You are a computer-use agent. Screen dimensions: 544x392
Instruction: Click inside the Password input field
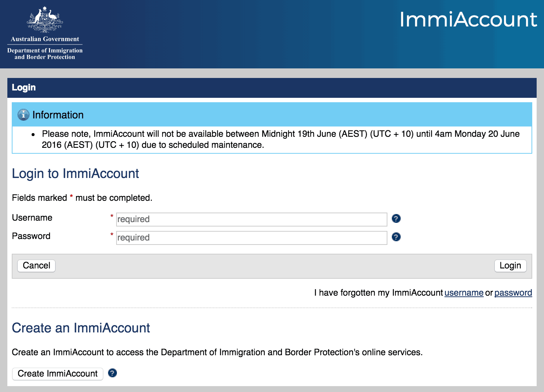coord(251,238)
